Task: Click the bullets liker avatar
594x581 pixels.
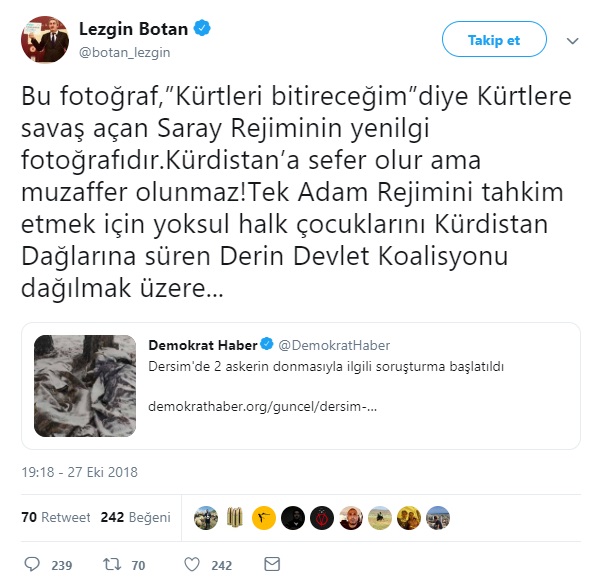Action: pos(235,518)
